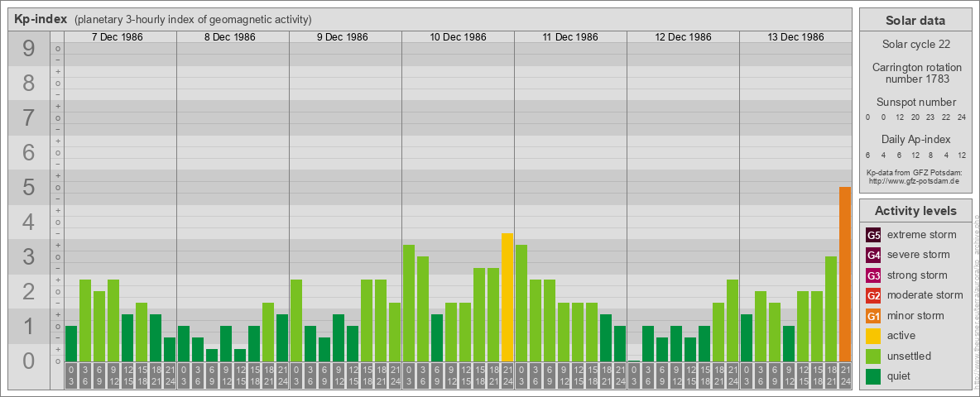The height and width of the screenshot is (397, 980).
Task: Click the yellow bar on 10 Dec 1986
Action: (507, 297)
